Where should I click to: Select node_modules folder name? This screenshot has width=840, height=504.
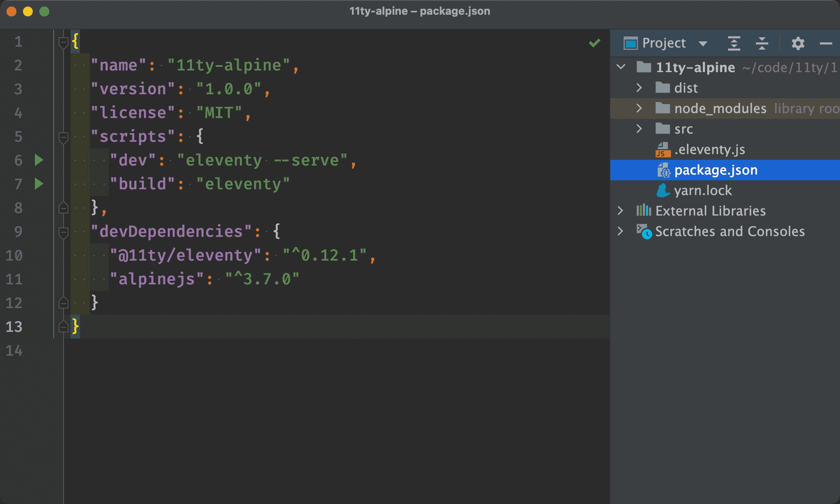click(x=720, y=108)
